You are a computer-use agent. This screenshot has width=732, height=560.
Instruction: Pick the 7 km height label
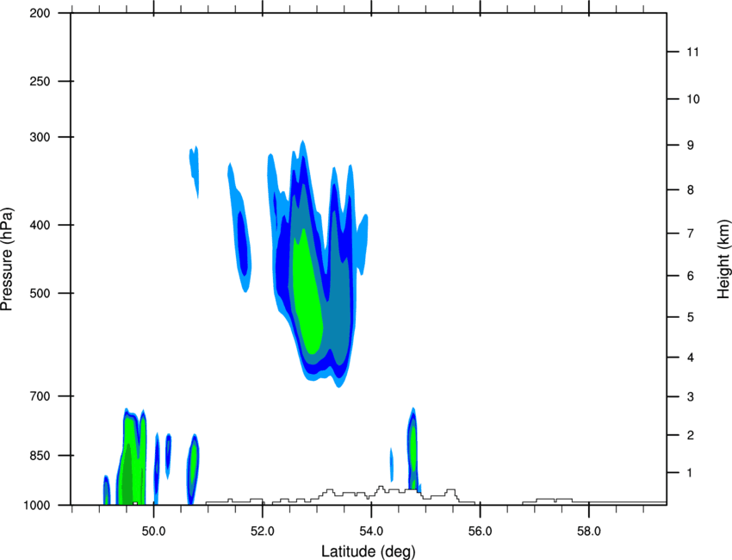coord(691,233)
